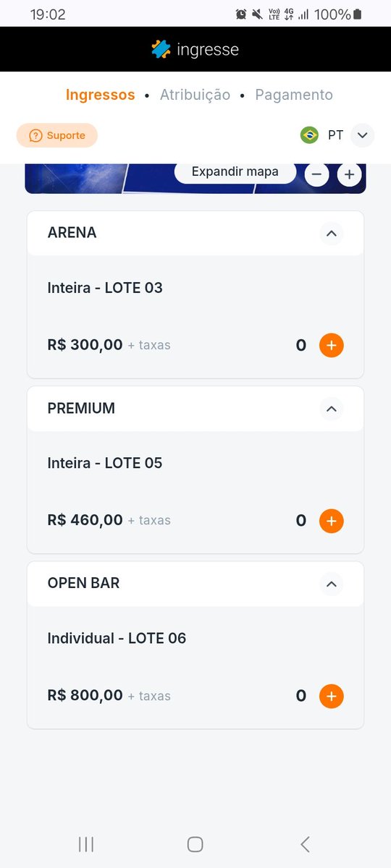Tap Android home navigation icon
Screen dimensions: 391x868
coord(195,844)
